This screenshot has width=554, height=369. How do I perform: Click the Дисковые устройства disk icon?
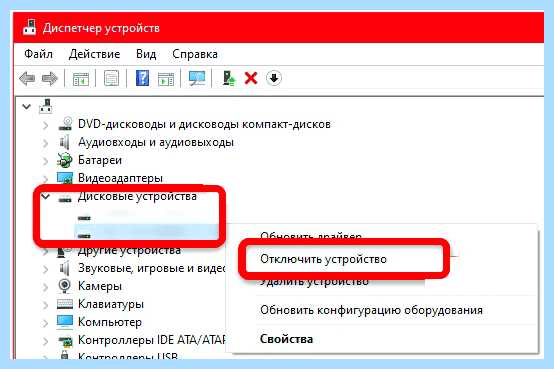[65, 199]
